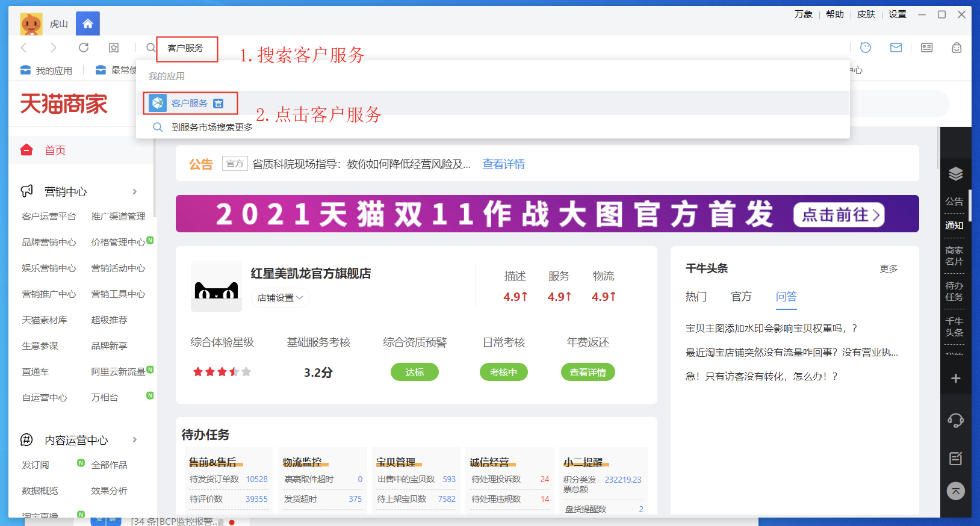Select 客户服务 search result
Screen dimensions: 980x526
click(492, 103)
